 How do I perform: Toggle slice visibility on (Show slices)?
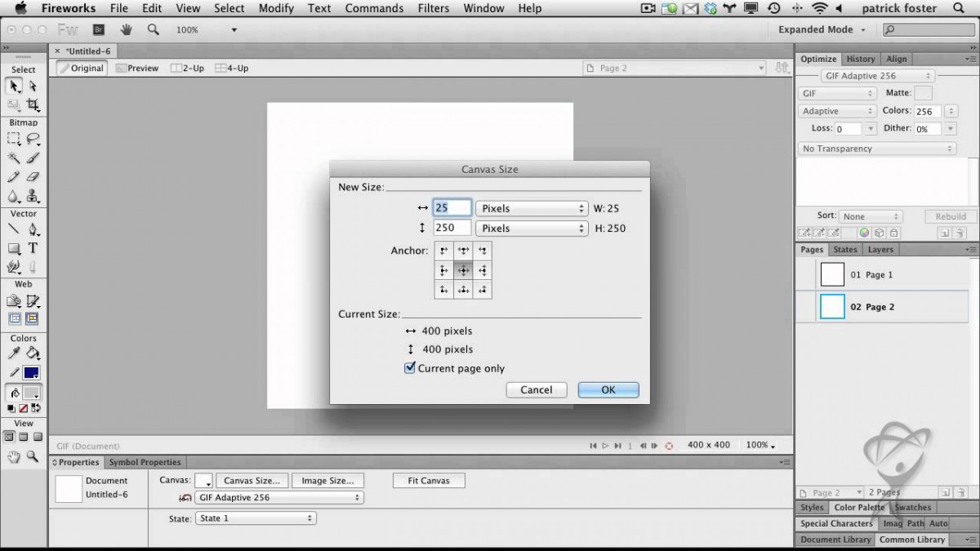coord(33,319)
